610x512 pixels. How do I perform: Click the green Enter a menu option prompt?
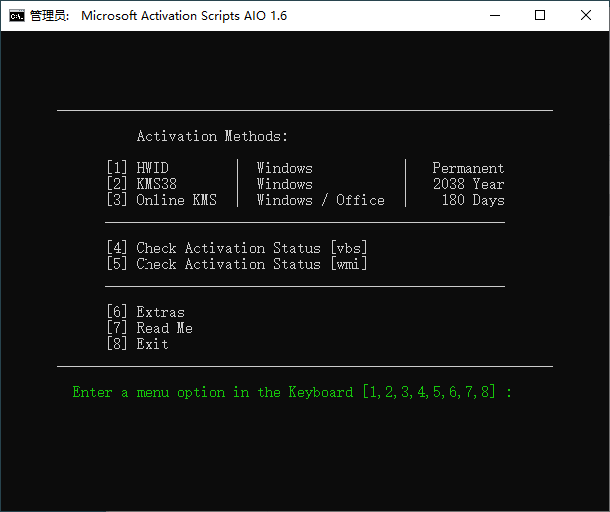coord(292,392)
